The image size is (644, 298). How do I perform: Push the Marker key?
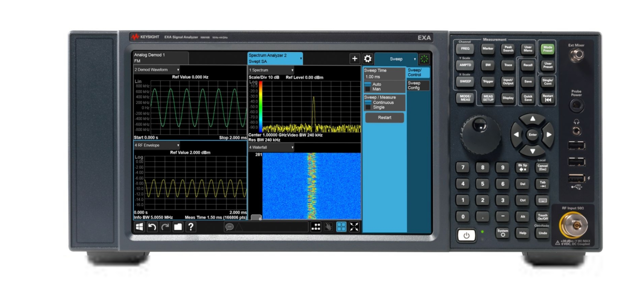[x=488, y=48]
